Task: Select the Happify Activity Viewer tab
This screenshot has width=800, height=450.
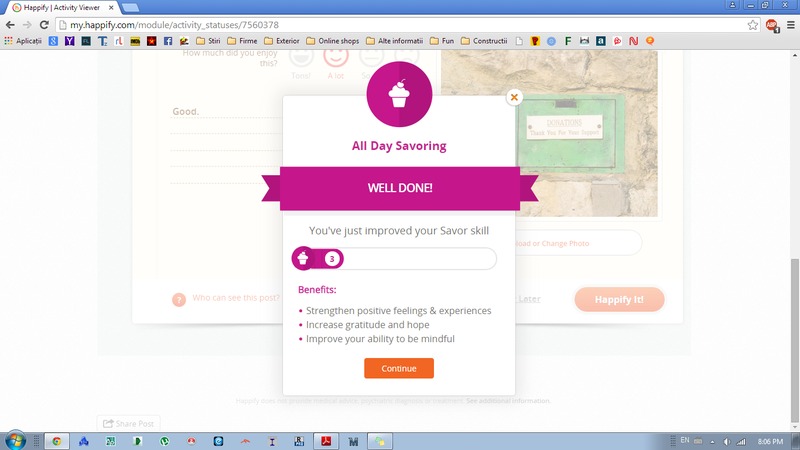Action: pyautogui.click(x=61, y=8)
